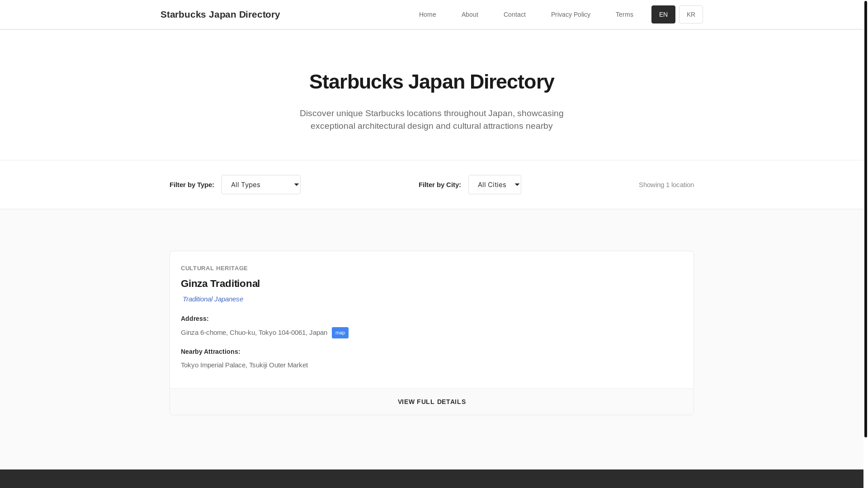Click View Full Details for Ginza Traditional
Screen dimensions: 868x488
[x=432, y=402]
